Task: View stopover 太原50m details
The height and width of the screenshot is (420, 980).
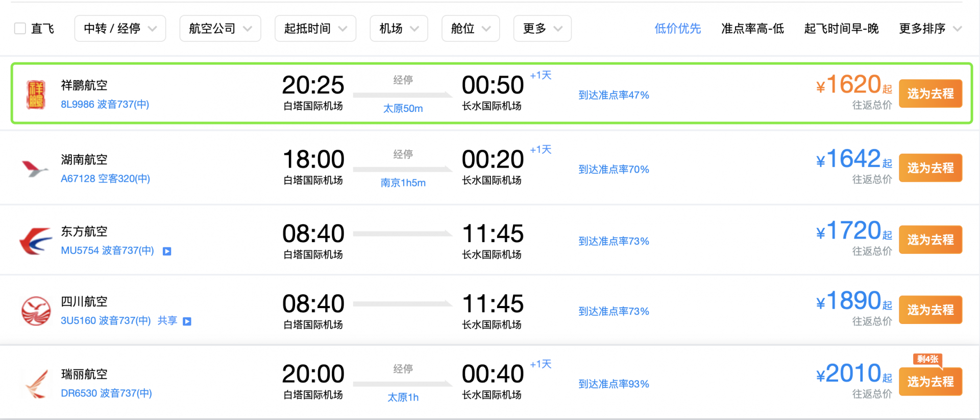Action: pos(403,108)
